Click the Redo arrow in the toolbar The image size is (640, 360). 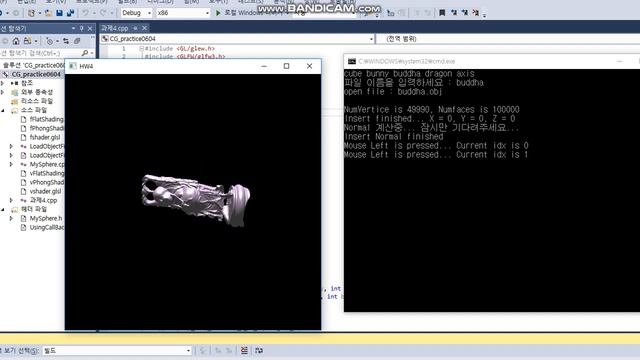click(x=103, y=13)
